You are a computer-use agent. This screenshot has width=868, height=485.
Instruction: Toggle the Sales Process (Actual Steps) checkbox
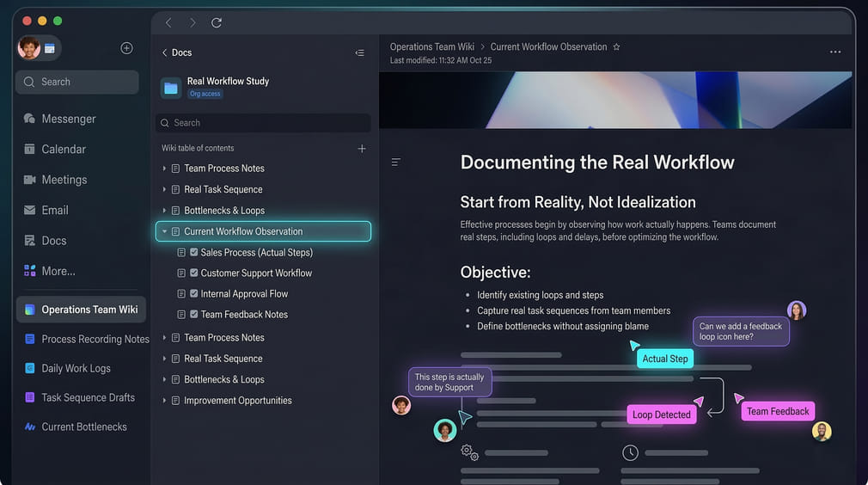(x=193, y=253)
